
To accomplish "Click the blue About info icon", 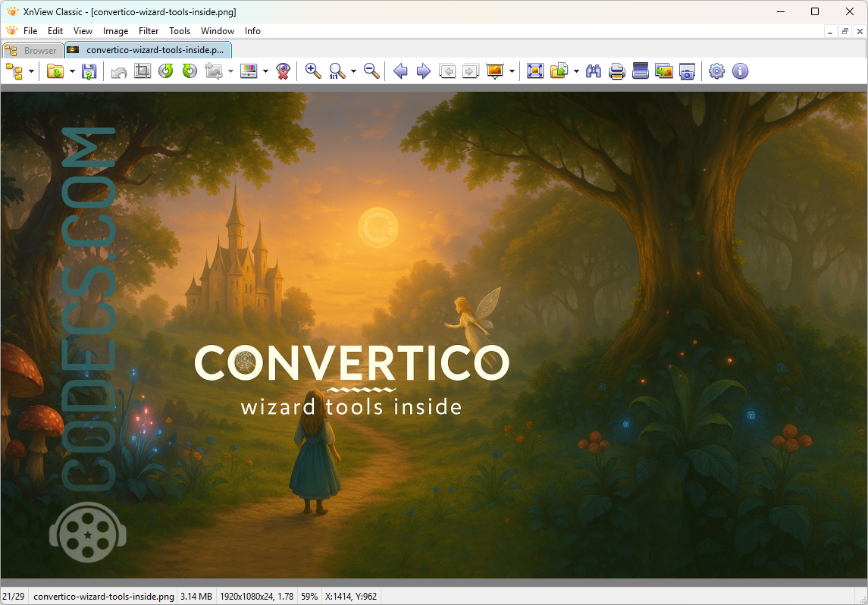I will (740, 71).
